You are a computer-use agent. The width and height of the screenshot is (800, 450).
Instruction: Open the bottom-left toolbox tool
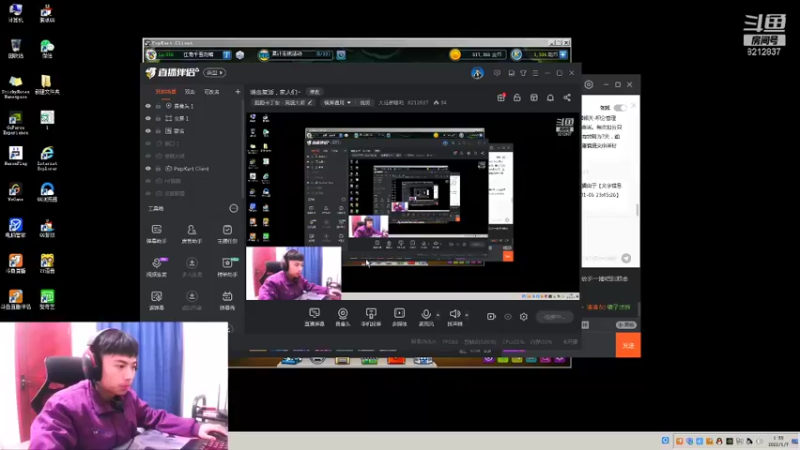pos(157,300)
